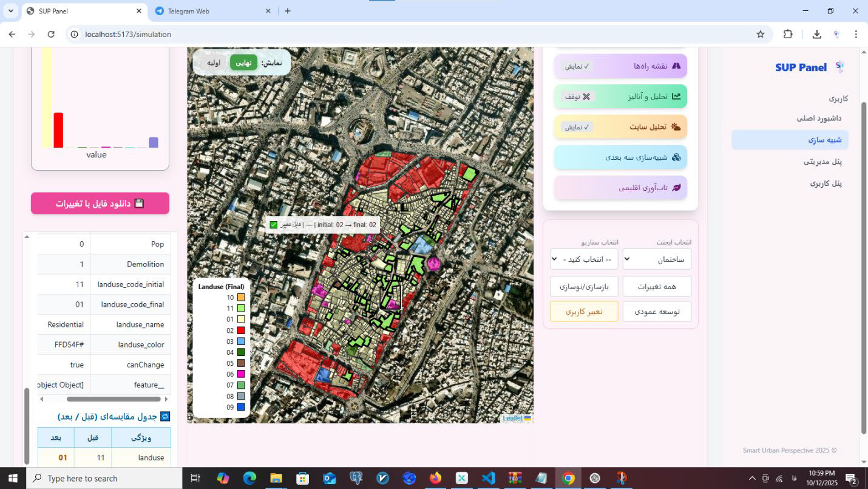Switch to the SUP Panel tab
The height and width of the screenshot is (489, 868).
click(84, 11)
